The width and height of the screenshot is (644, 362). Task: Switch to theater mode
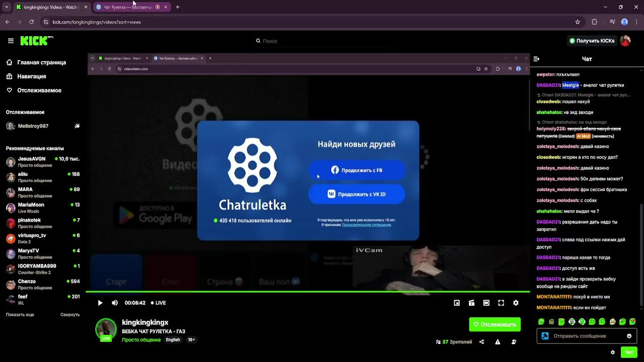(x=486, y=303)
